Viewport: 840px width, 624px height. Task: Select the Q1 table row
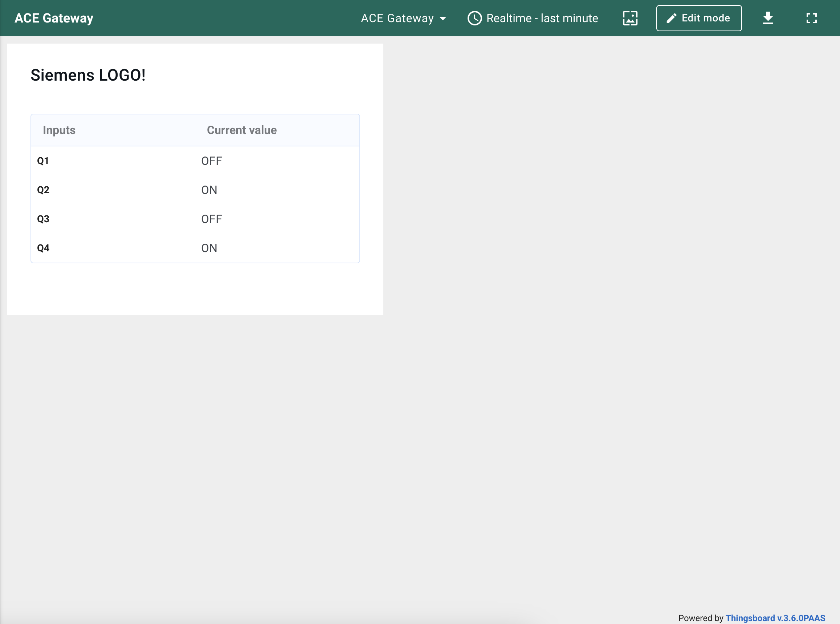[195, 161]
